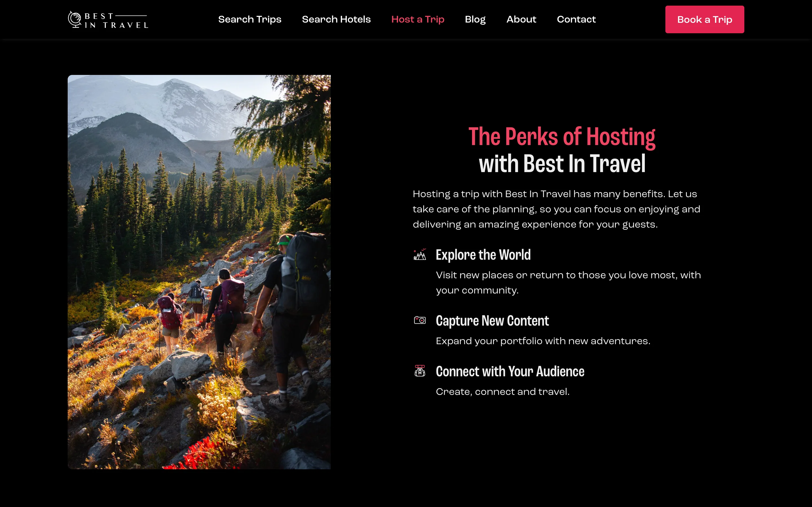Click the Book a Trip button
The image size is (812, 507).
click(x=705, y=19)
